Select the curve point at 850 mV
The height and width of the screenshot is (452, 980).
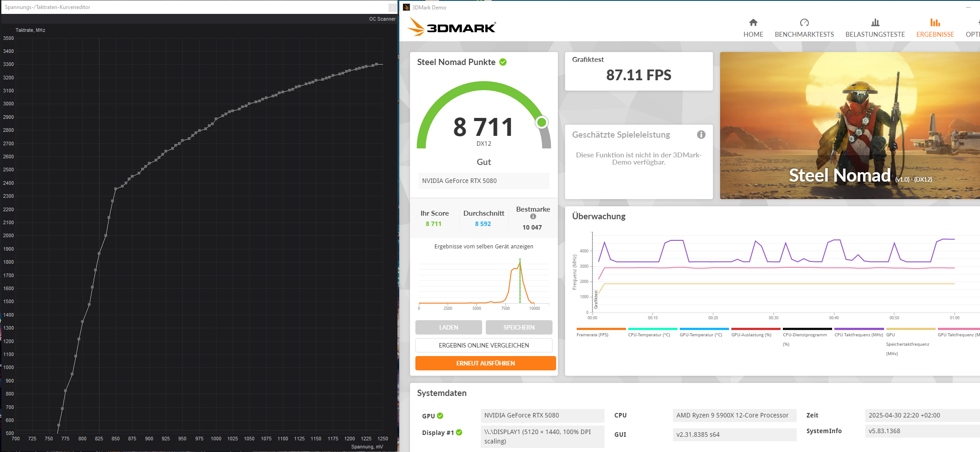tap(116, 189)
